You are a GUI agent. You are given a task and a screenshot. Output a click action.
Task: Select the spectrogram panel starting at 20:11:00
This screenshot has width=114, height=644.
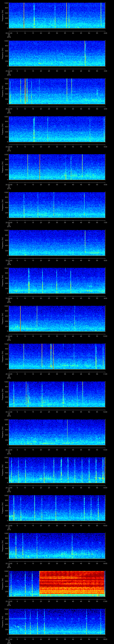coord(57,394)
